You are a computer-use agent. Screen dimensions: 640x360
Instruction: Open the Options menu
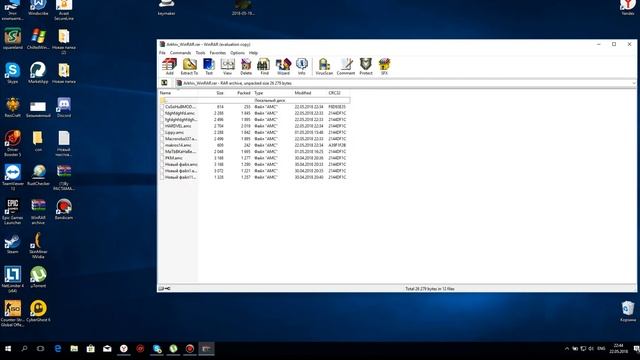click(237, 53)
